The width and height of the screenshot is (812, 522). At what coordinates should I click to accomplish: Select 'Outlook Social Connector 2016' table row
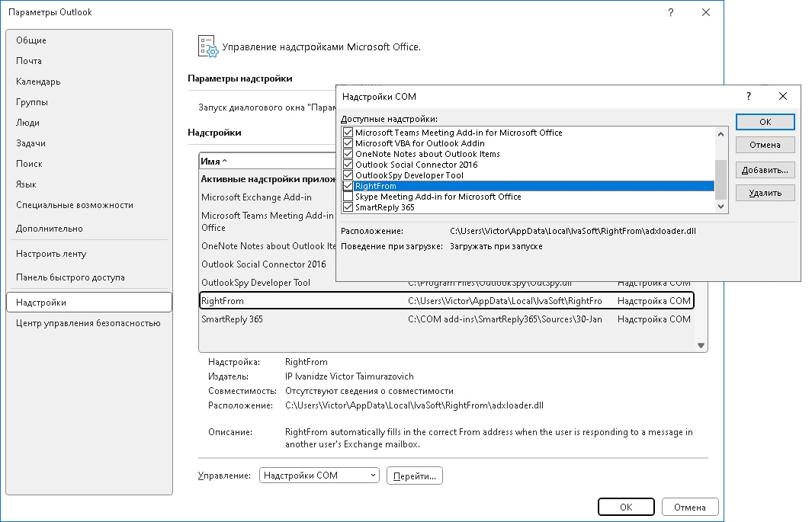click(268, 264)
